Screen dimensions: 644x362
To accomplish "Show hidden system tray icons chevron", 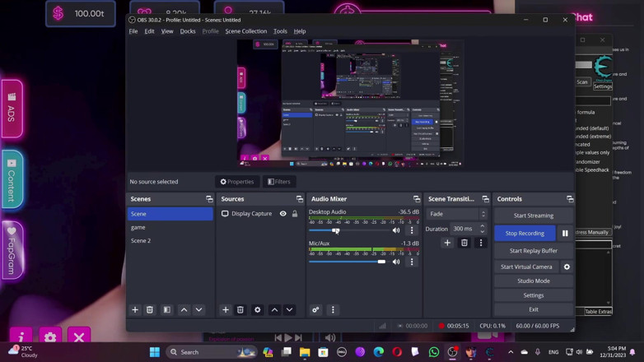I will 511,352.
